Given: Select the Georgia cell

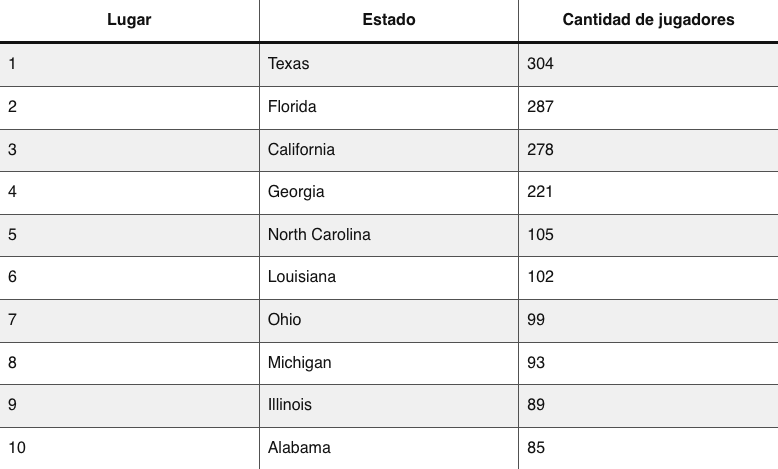Looking at the screenshot, I should pyautogui.click(x=389, y=193).
